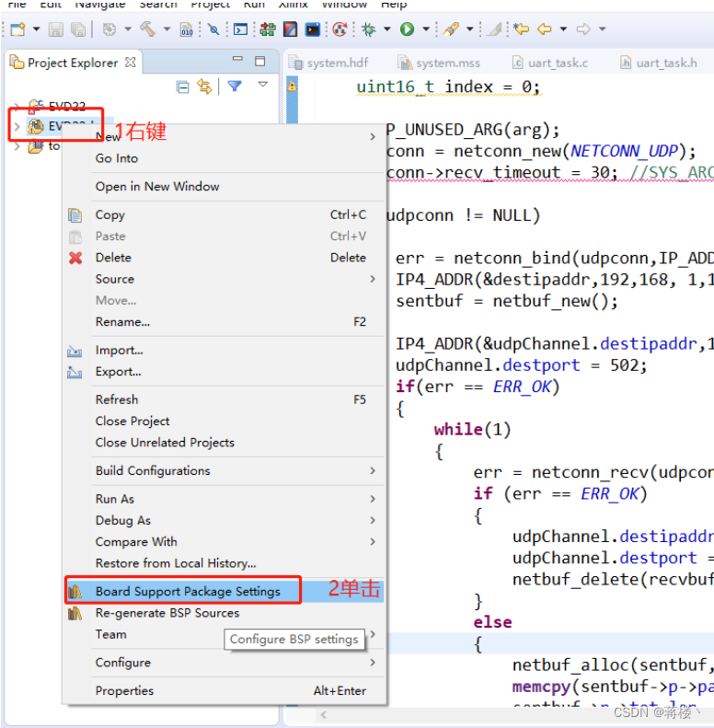Click the Debug bug icon
The image size is (714, 728).
pyautogui.click(x=369, y=29)
